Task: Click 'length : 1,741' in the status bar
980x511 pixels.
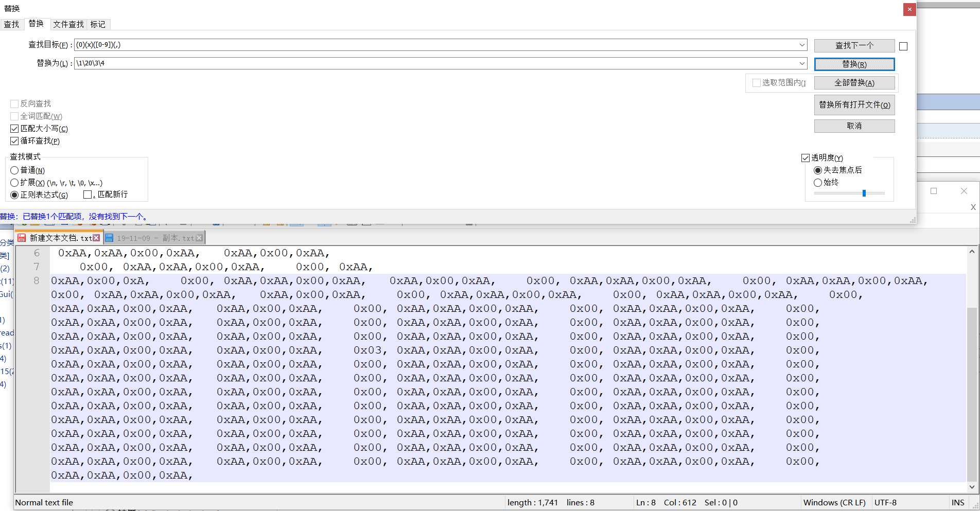Action: click(533, 503)
